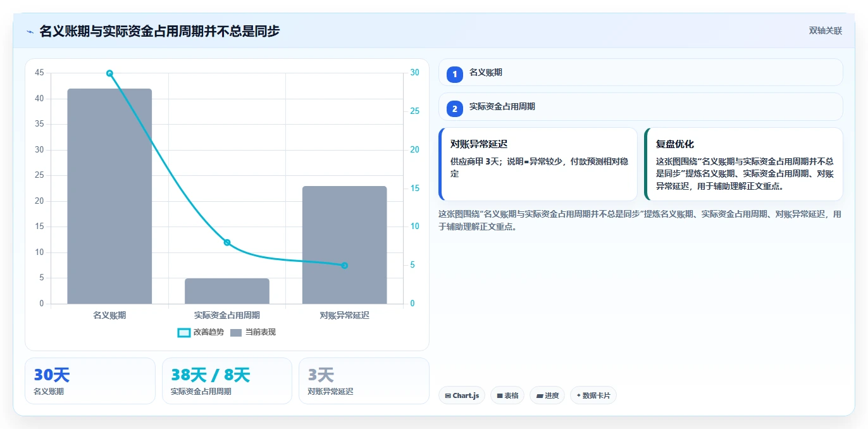Click the 改善趋势 teal legend swatch
The image size is (868, 429).
[x=184, y=332]
